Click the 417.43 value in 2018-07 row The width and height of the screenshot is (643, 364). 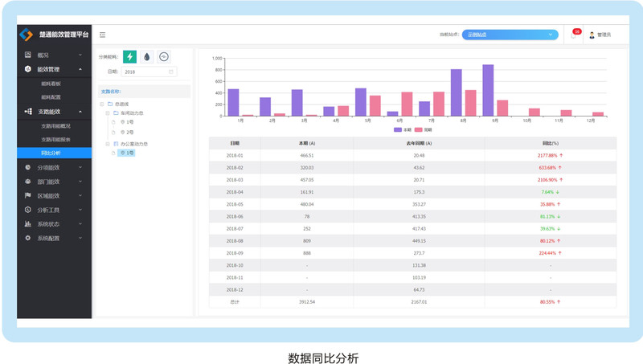[x=419, y=229]
